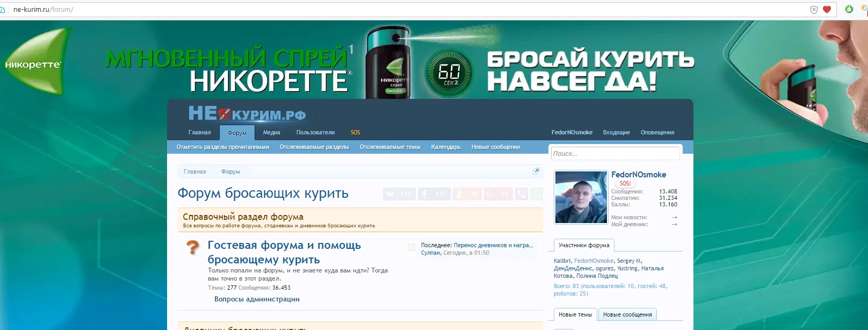The image size is (868, 330).
Task: Open the Медиа navigation tab
Action: point(271,133)
